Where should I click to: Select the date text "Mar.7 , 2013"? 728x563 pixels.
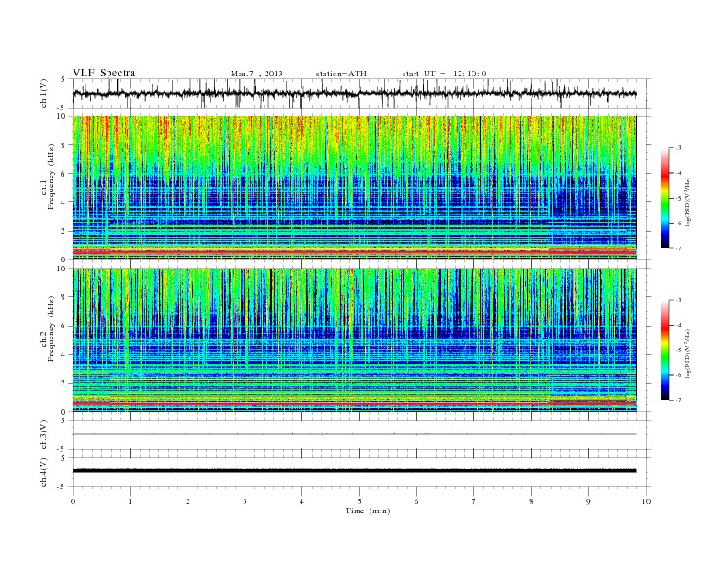(x=256, y=74)
